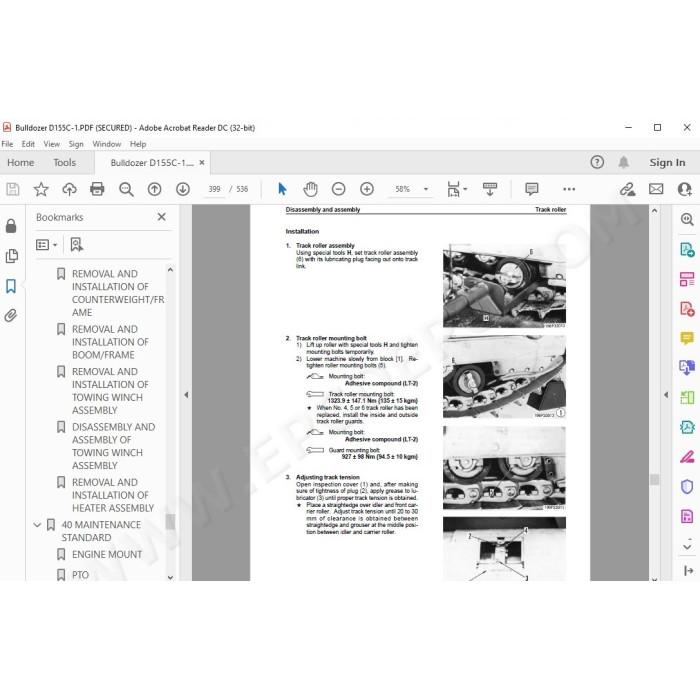Open more tools ellipsis menu
Screen dimensions: 700x700
[569, 189]
